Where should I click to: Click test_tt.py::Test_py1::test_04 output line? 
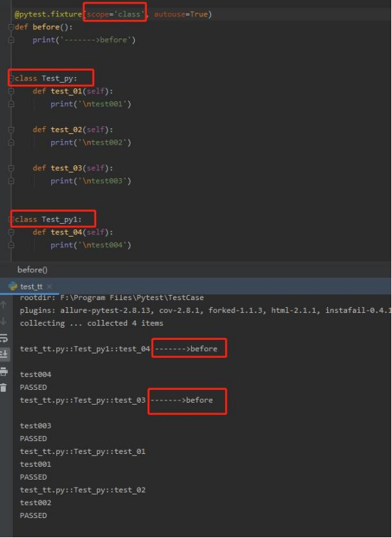point(85,348)
